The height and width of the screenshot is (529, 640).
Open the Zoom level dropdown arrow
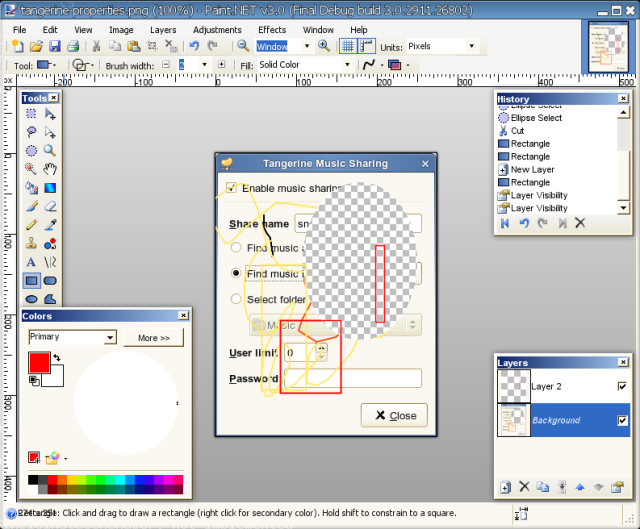[307, 46]
